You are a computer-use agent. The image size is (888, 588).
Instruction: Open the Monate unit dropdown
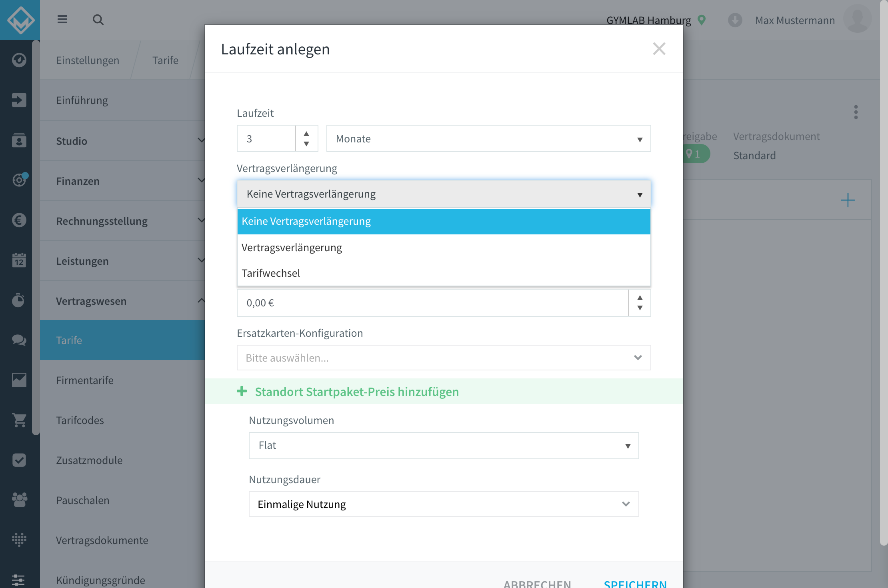(488, 138)
